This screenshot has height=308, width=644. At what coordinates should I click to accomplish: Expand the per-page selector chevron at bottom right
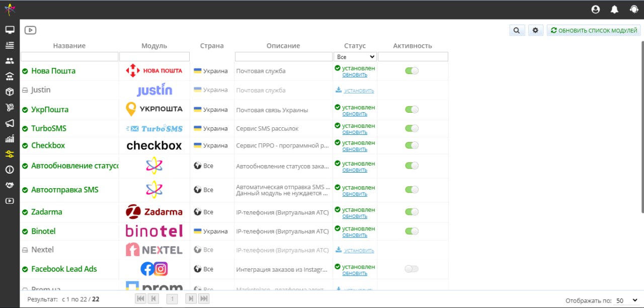635,299
